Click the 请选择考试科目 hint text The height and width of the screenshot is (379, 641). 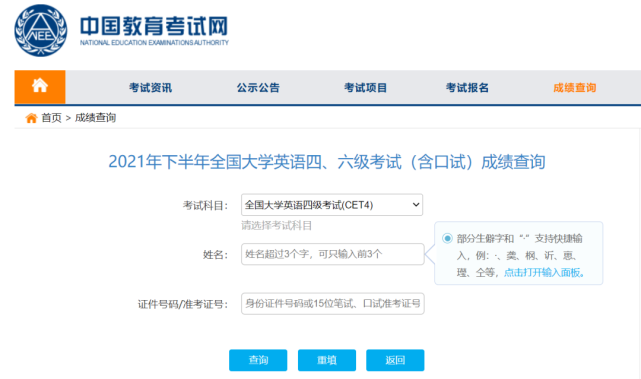coord(276,226)
